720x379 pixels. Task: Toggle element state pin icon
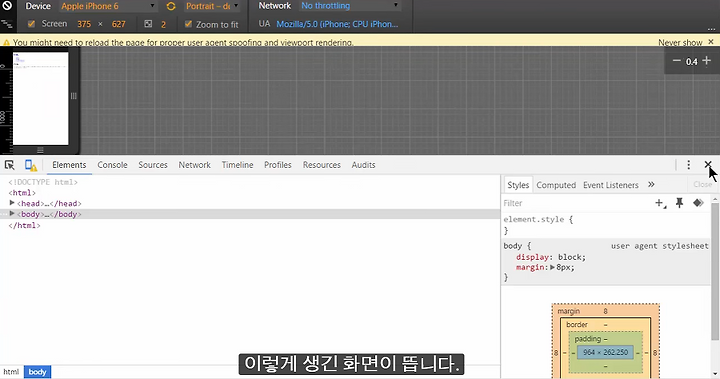coord(680,203)
